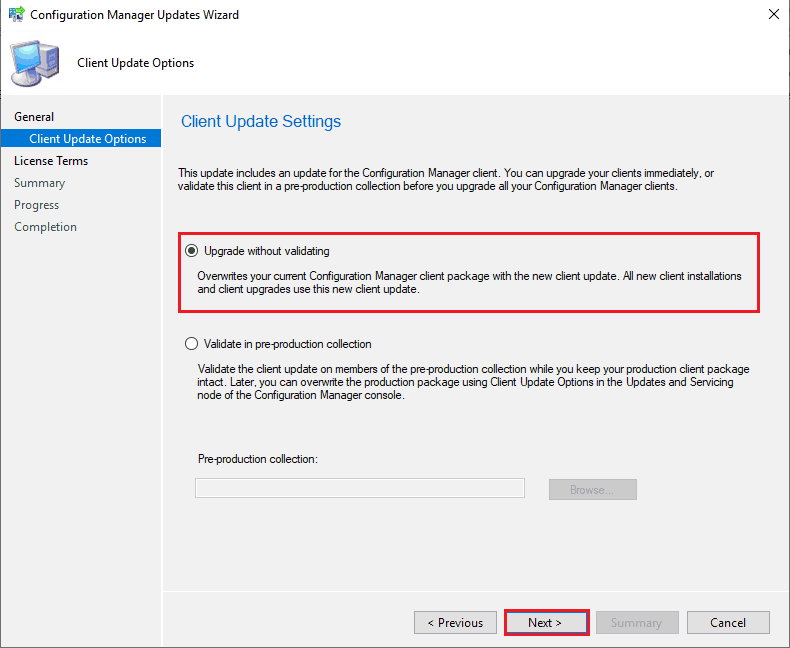This screenshot has width=790, height=648.
Task: Click the Next button
Action: tap(547, 623)
